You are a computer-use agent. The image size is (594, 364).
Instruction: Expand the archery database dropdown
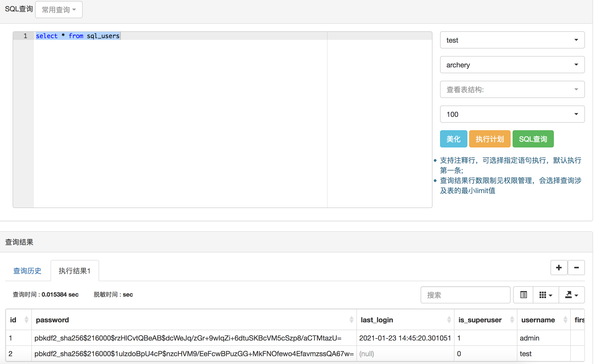click(x=512, y=65)
